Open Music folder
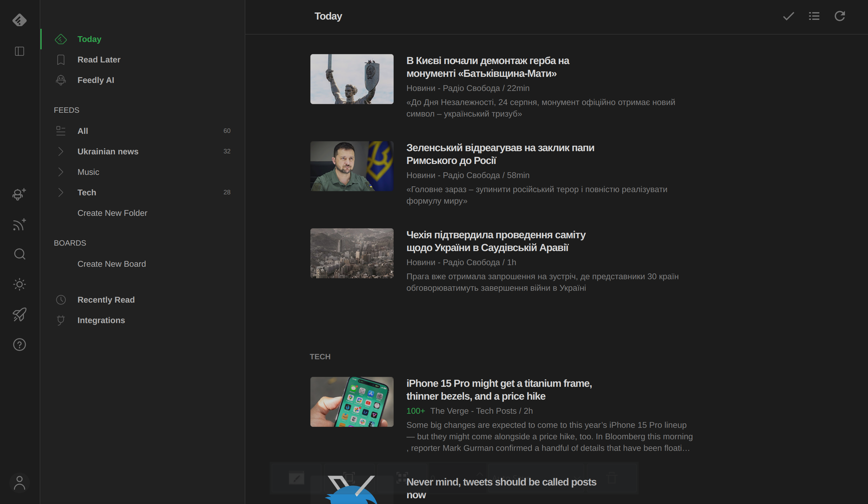The image size is (868, 504). (88, 172)
